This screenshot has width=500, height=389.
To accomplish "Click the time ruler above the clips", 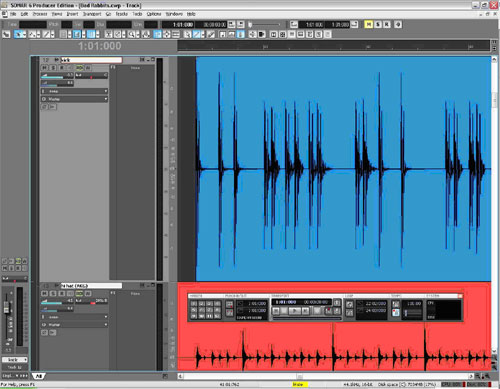I will (x=333, y=46).
